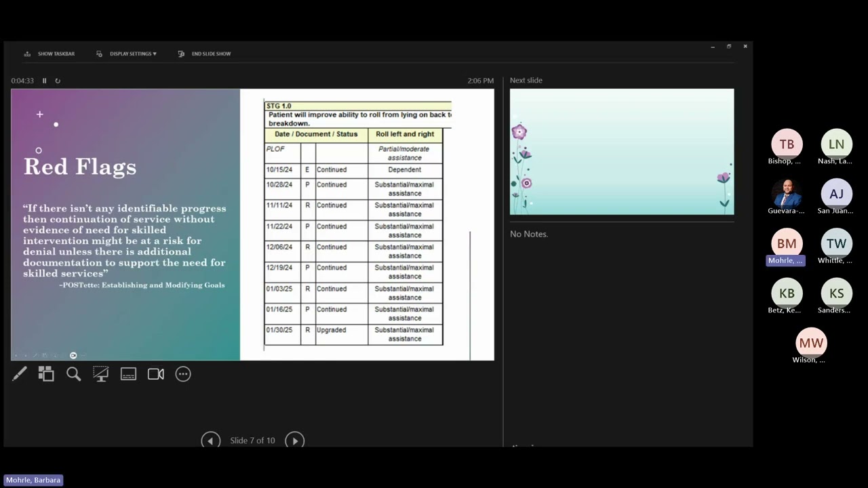Select Guevara's profile photo
The width and height of the screenshot is (868, 488).
click(787, 194)
